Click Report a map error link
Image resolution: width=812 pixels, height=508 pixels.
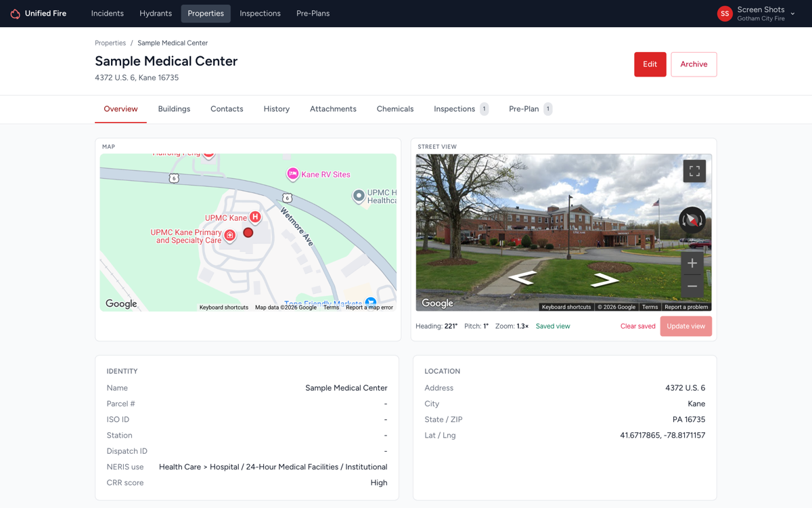(369, 308)
